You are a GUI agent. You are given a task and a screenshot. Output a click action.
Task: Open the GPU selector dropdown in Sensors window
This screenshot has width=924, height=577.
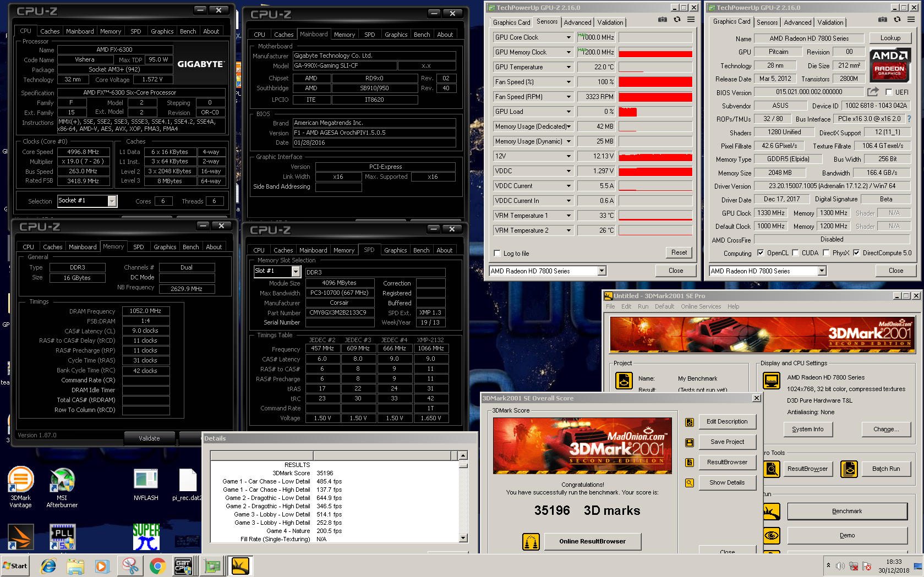tap(602, 271)
